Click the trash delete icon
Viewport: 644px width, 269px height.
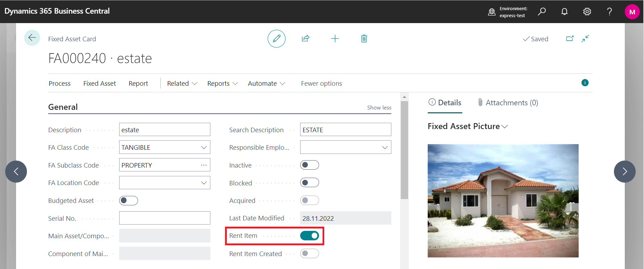364,38
